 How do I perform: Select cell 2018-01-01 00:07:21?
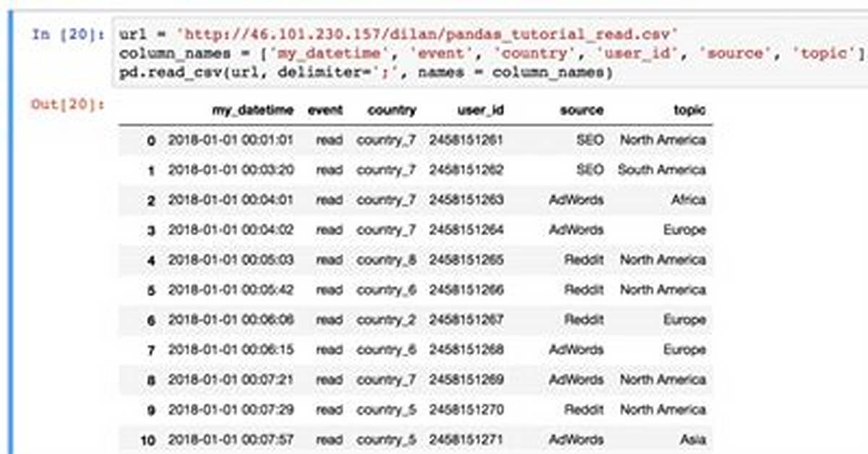[x=231, y=379]
